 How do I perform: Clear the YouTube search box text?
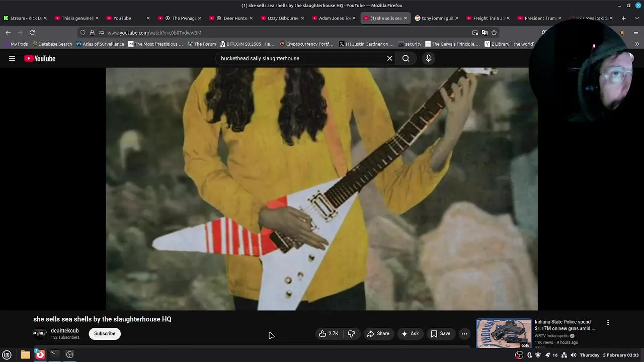(x=389, y=58)
